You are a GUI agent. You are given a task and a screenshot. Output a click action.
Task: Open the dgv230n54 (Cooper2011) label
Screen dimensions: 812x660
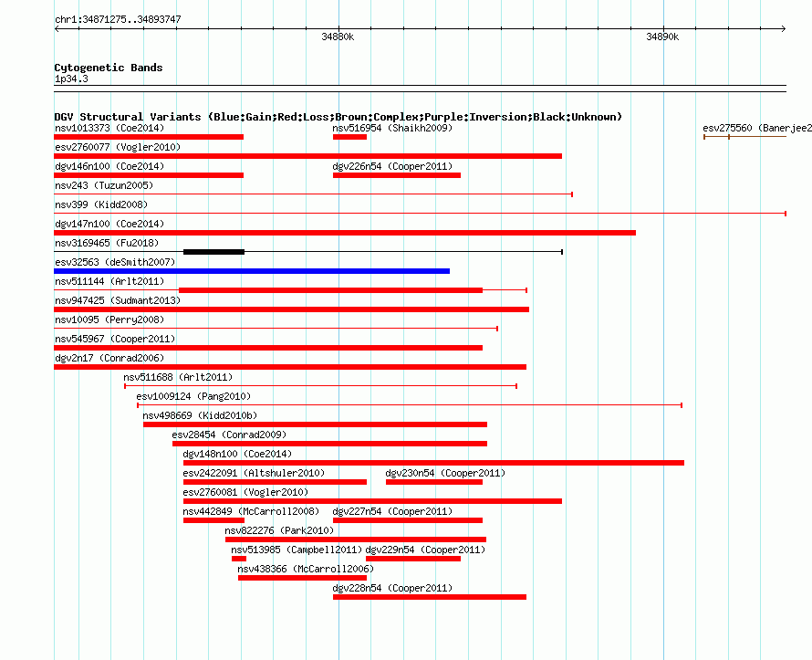pos(445,473)
